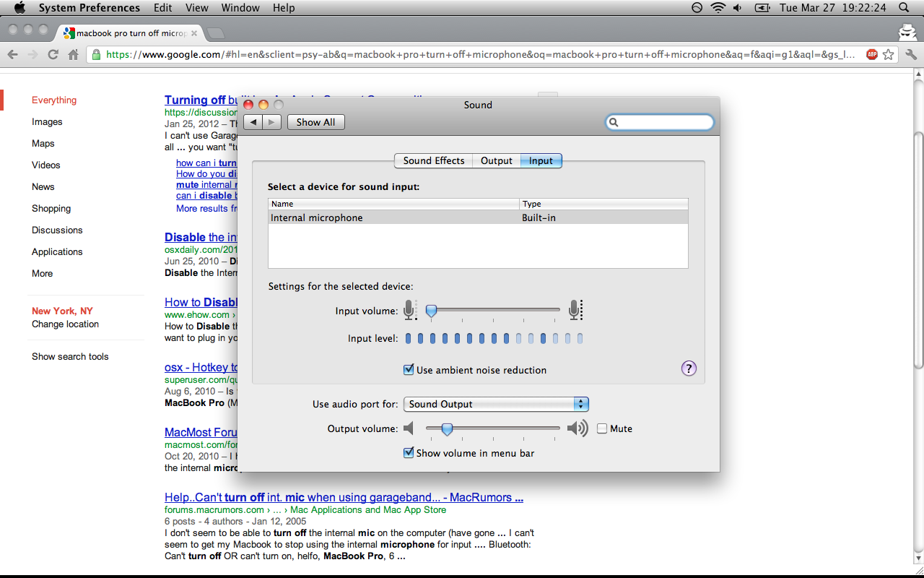Click the System Preferences search field
The width and height of the screenshot is (924, 578).
tap(660, 122)
